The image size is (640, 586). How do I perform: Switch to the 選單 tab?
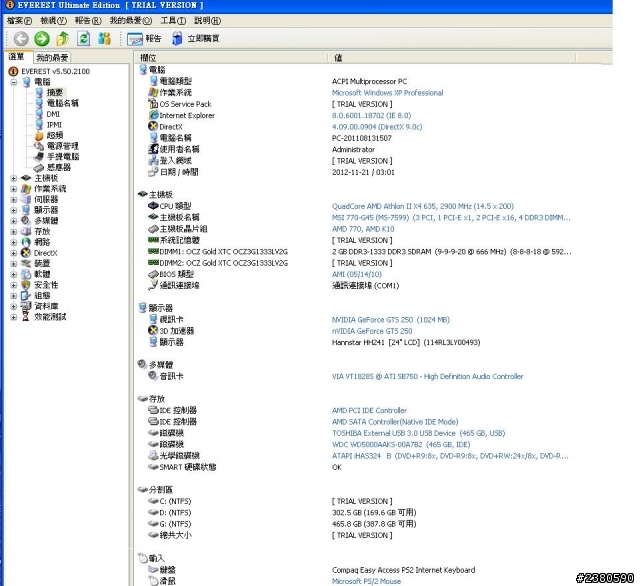click(17, 57)
